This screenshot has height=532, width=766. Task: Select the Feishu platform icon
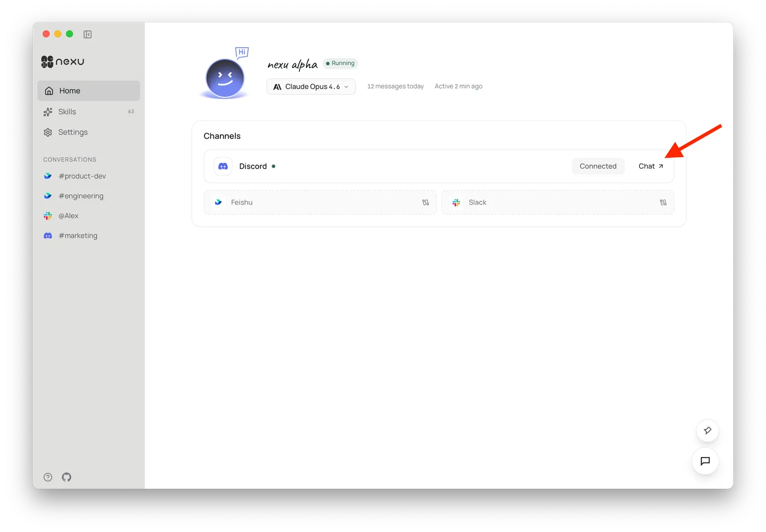(218, 202)
